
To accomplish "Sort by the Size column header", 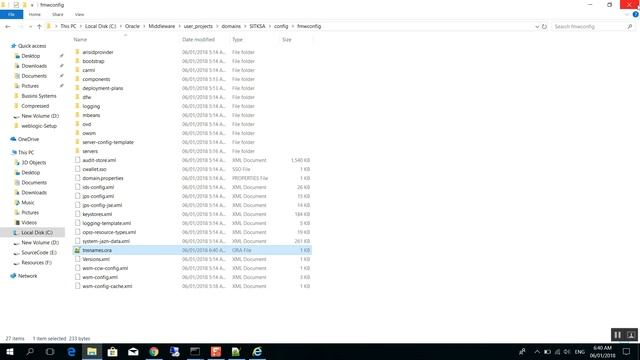I will point(287,40).
